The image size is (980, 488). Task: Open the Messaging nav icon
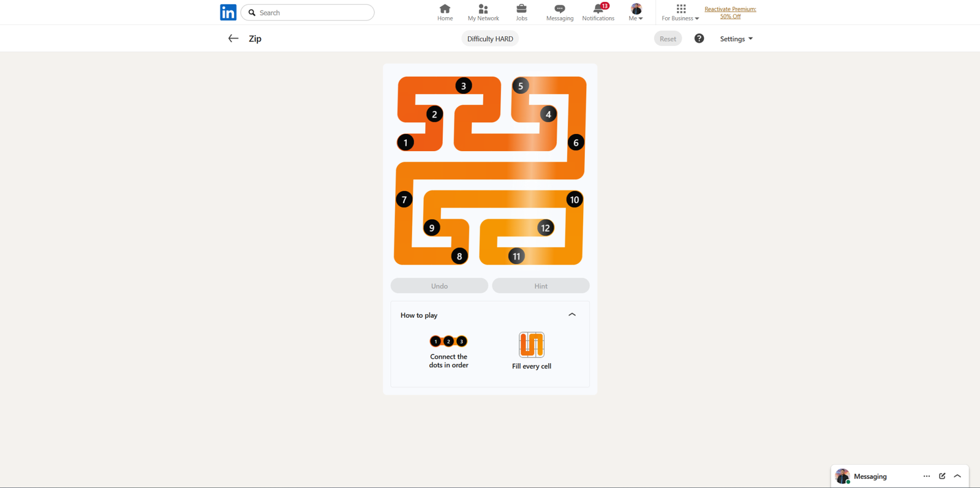click(x=559, y=12)
